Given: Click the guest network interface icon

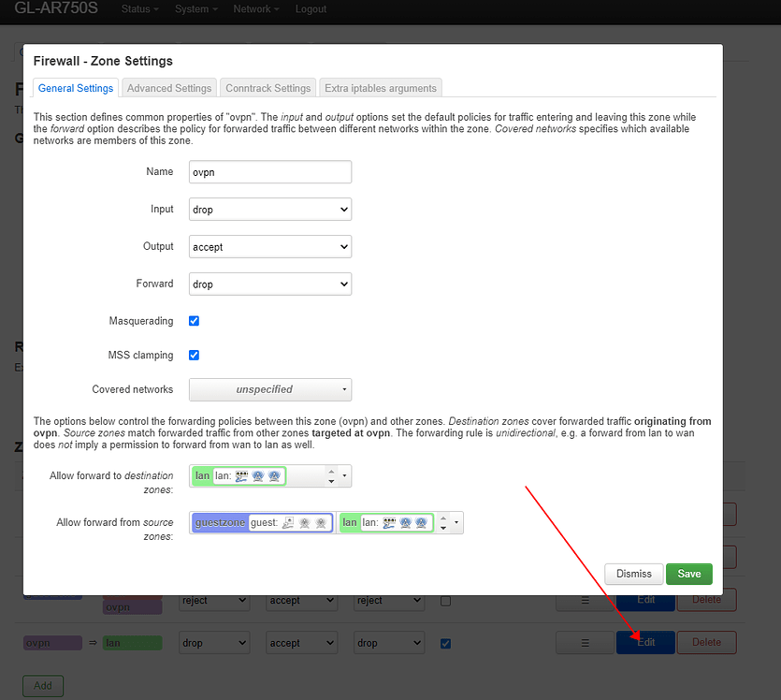Looking at the screenshot, I should 288,521.
